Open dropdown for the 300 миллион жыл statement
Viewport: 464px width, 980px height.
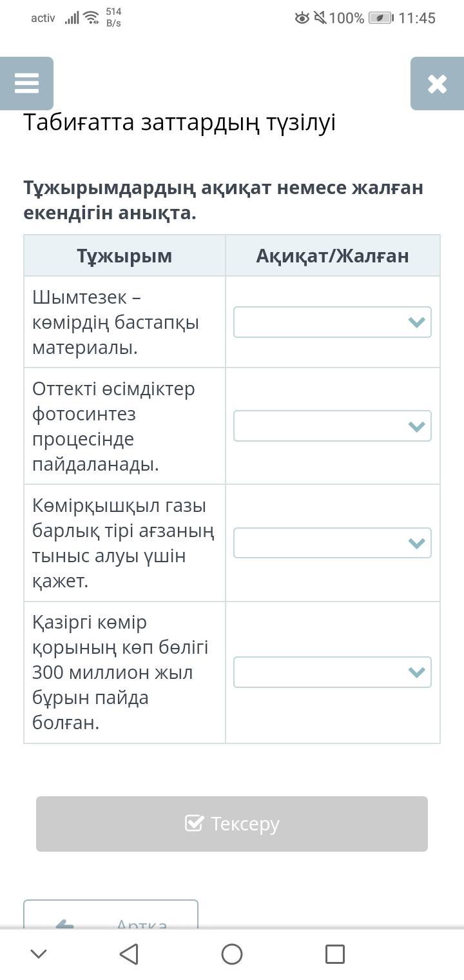(332, 672)
